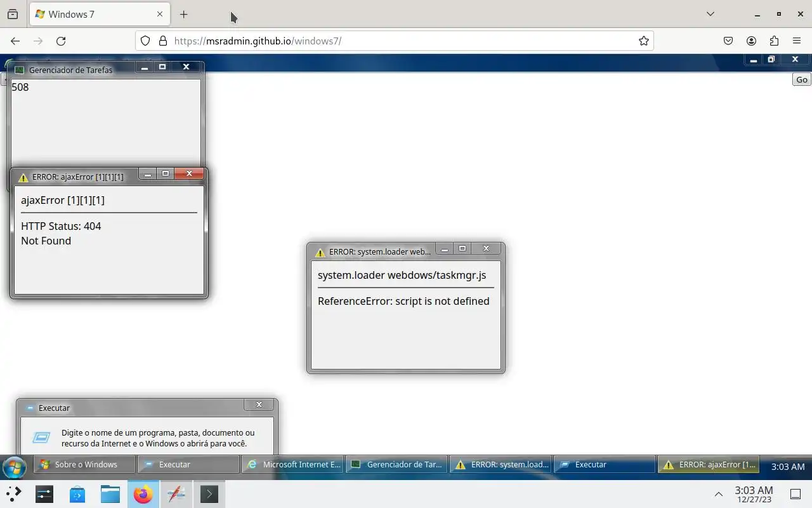Close the Windows 7 browser tab
812x508 pixels.
pyautogui.click(x=160, y=14)
